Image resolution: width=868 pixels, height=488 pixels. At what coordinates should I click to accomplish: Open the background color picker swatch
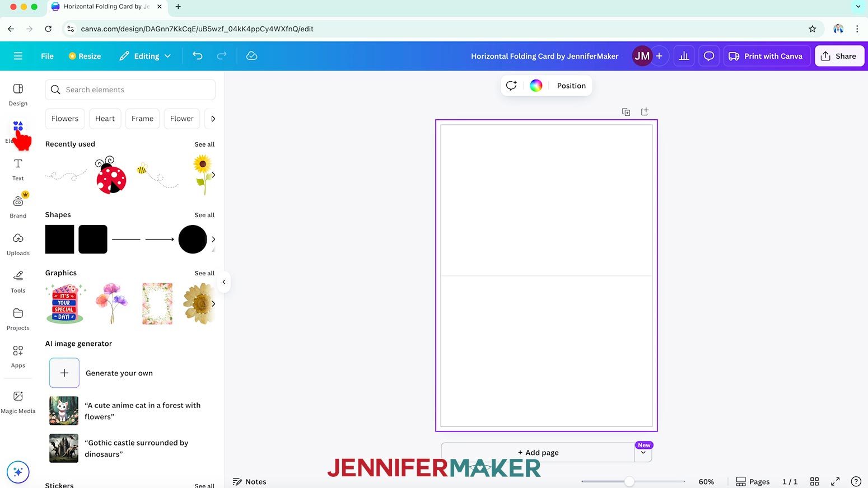click(536, 86)
